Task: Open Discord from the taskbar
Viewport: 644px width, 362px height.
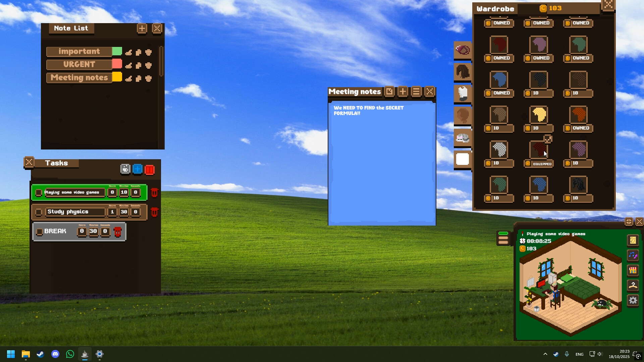Action: (x=55, y=354)
